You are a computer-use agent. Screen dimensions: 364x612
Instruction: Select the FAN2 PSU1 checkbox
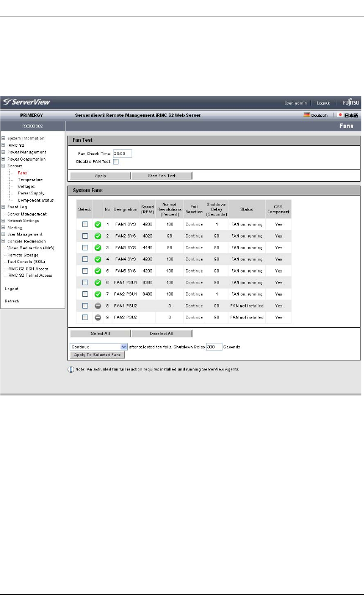tap(85, 294)
